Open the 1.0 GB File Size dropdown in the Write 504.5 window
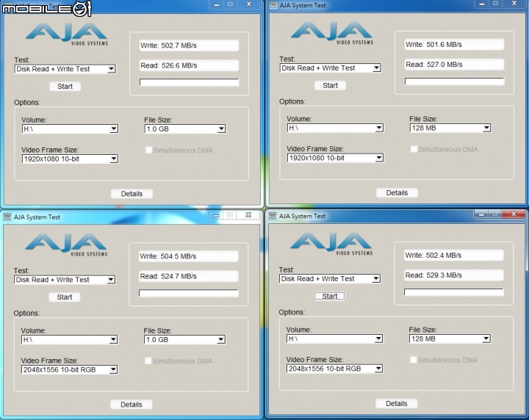Screen dimensions: 529x420 click(x=184, y=339)
